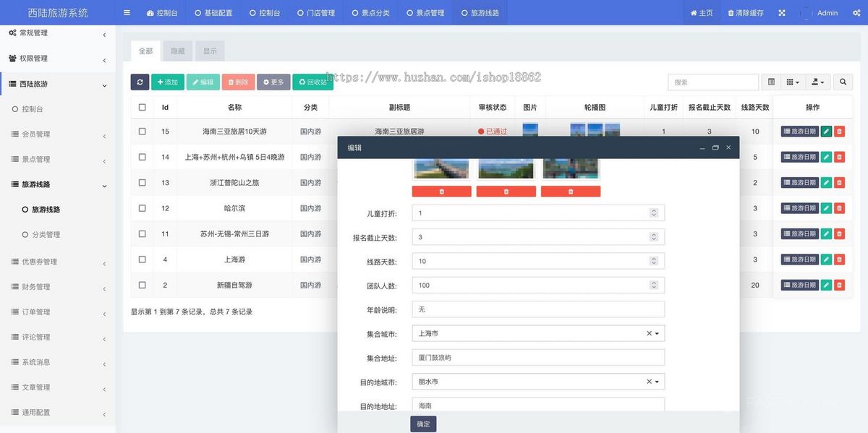Edit row 15 using the green pencil icon
Viewport: 868px width, 433px height.
click(x=825, y=131)
